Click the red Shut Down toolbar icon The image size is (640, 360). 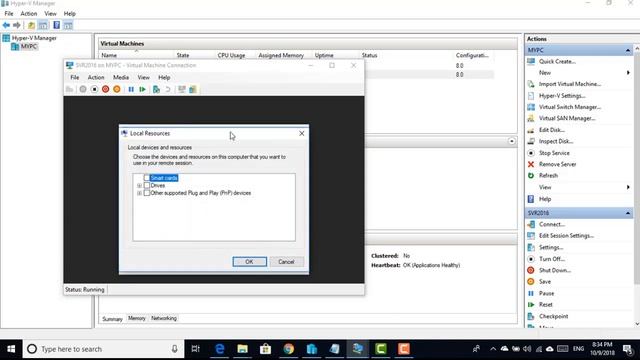click(x=105, y=89)
